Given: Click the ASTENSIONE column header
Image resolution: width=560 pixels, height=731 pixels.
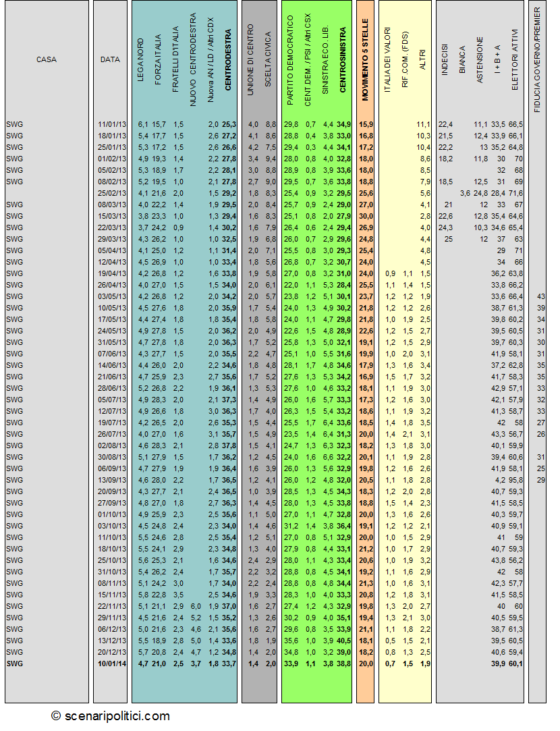Looking at the screenshot, I should (x=480, y=60).
